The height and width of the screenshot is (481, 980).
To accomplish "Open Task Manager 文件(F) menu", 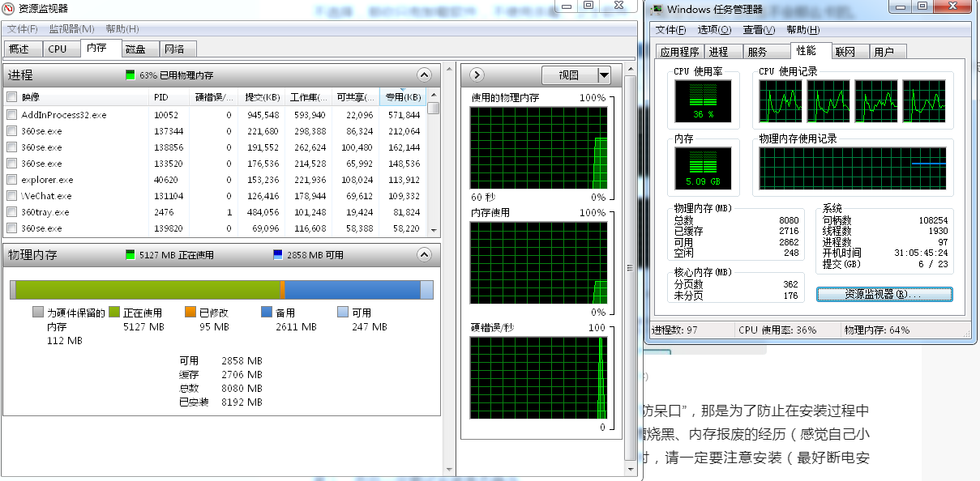I will tap(671, 30).
